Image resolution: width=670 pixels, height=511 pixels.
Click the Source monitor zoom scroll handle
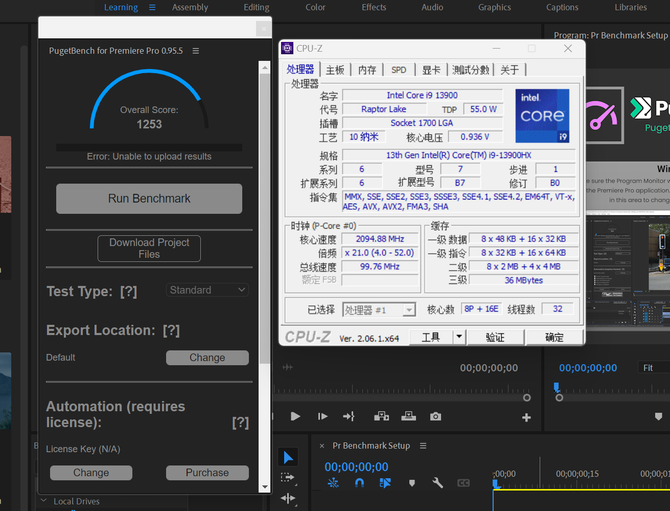526,398
